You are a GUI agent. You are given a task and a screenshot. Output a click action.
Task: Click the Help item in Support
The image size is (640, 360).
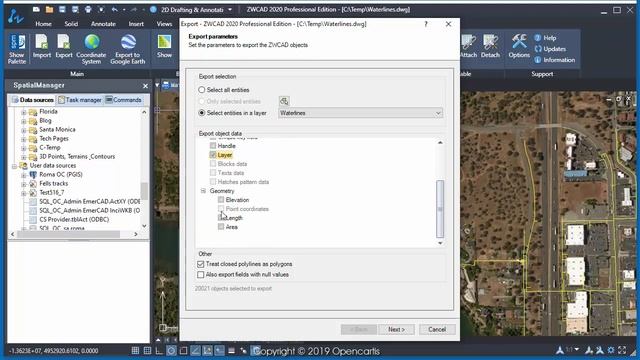(x=545, y=38)
